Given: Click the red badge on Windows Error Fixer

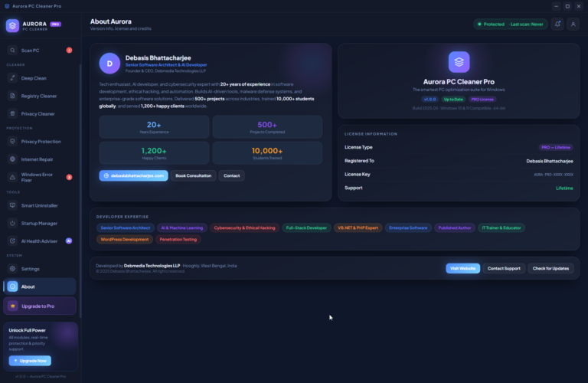Looking at the screenshot, I should (x=69, y=177).
